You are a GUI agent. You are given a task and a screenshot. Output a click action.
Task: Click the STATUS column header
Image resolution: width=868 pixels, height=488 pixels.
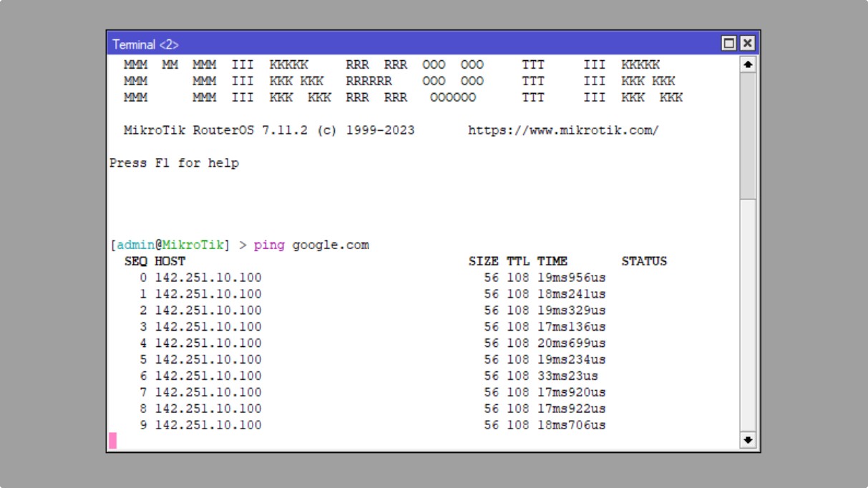click(x=644, y=261)
